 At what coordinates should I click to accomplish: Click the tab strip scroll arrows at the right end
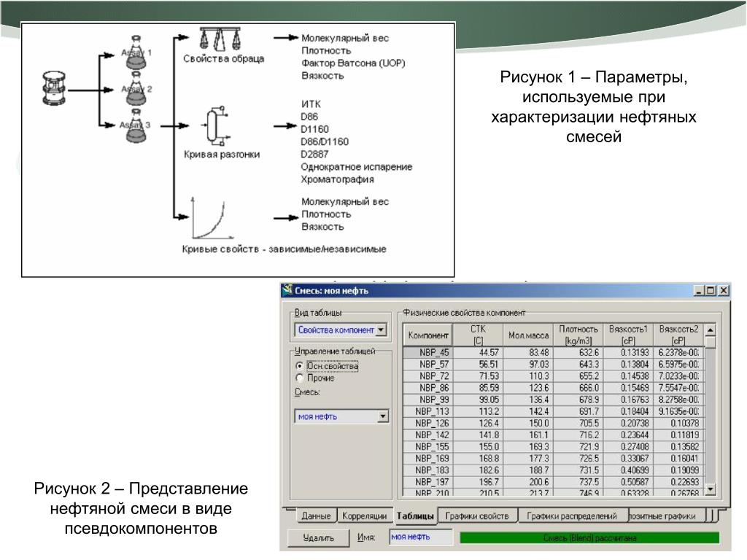(713, 516)
